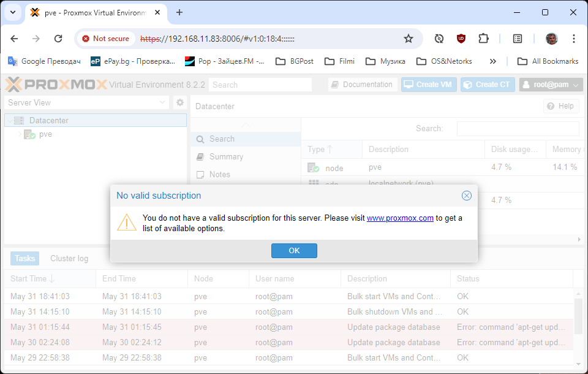Open the Chrome extensions puzzle icon
The image size is (588, 374).
(x=483, y=39)
